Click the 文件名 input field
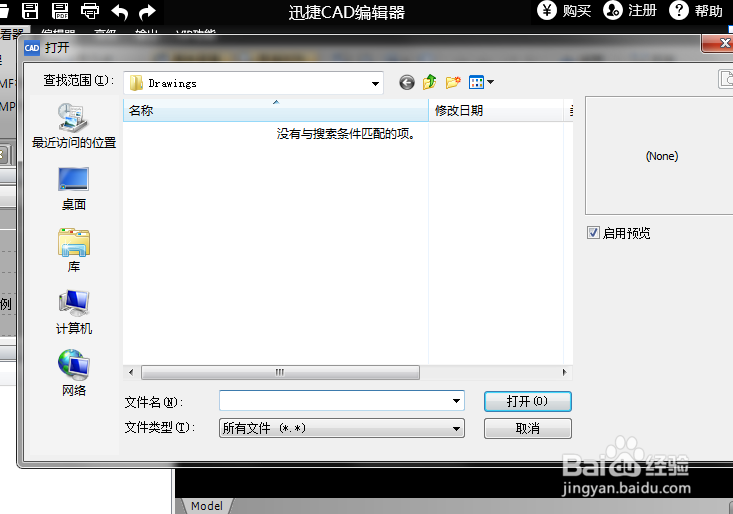 [x=342, y=401]
